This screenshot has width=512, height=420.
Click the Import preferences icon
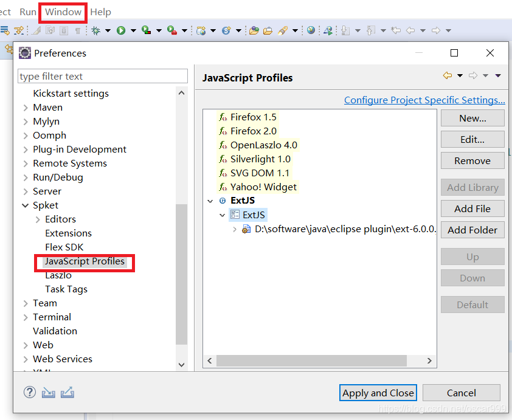48,393
